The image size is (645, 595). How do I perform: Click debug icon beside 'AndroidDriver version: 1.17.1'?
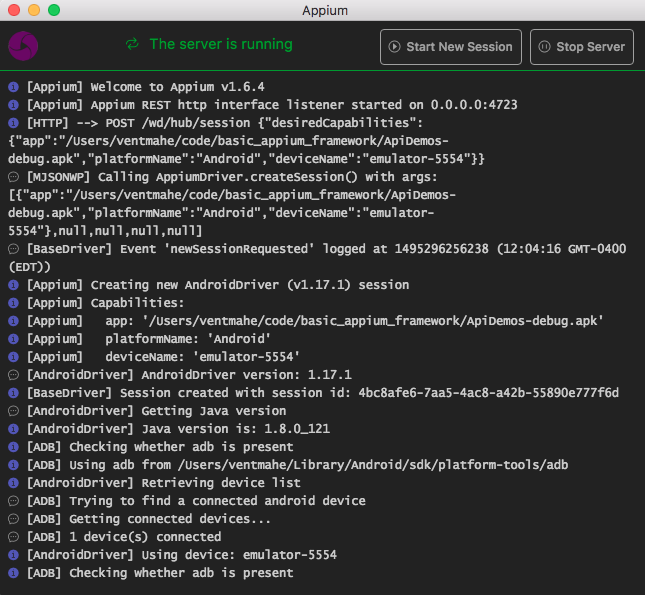(13, 375)
